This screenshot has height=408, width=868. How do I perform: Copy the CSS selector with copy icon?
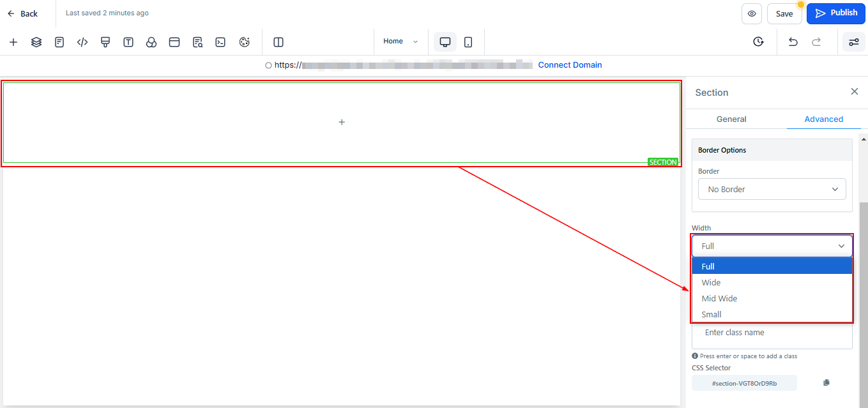tap(826, 382)
